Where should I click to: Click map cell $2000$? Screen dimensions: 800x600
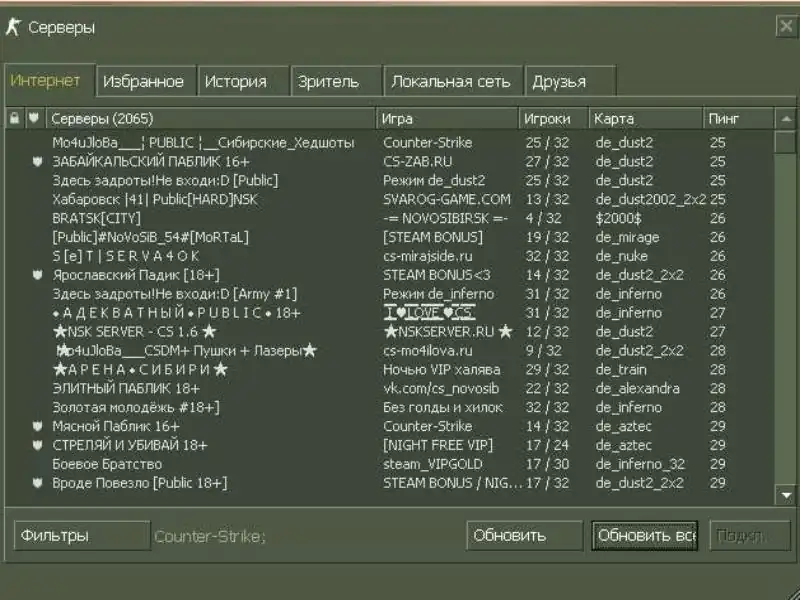(x=618, y=218)
